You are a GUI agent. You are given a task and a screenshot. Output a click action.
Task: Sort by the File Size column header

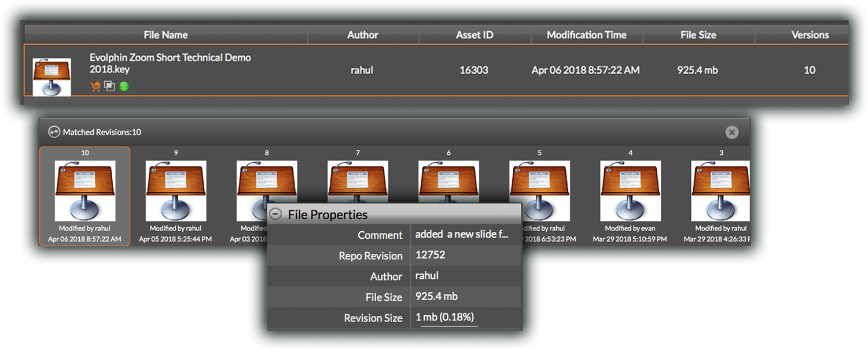(x=698, y=35)
